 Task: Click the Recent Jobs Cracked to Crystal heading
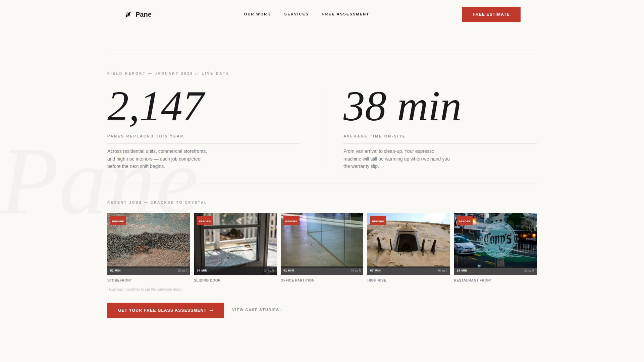click(x=157, y=202)
